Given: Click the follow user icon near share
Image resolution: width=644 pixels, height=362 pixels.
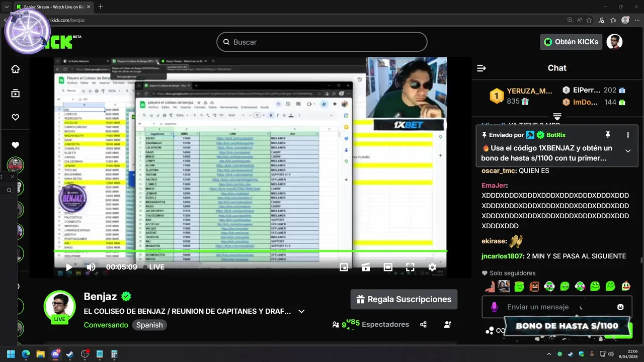Looking at the screenshot, I should [x=447, y=325].
